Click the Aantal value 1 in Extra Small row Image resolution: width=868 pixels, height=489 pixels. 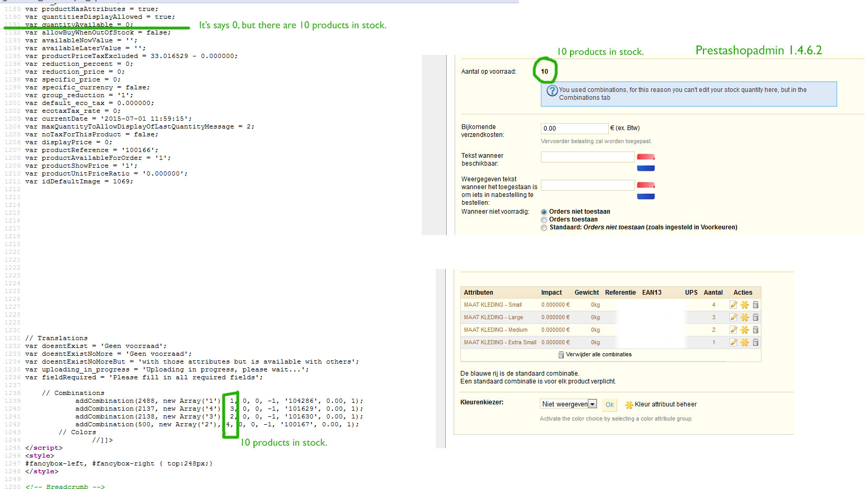coord(713,342)
